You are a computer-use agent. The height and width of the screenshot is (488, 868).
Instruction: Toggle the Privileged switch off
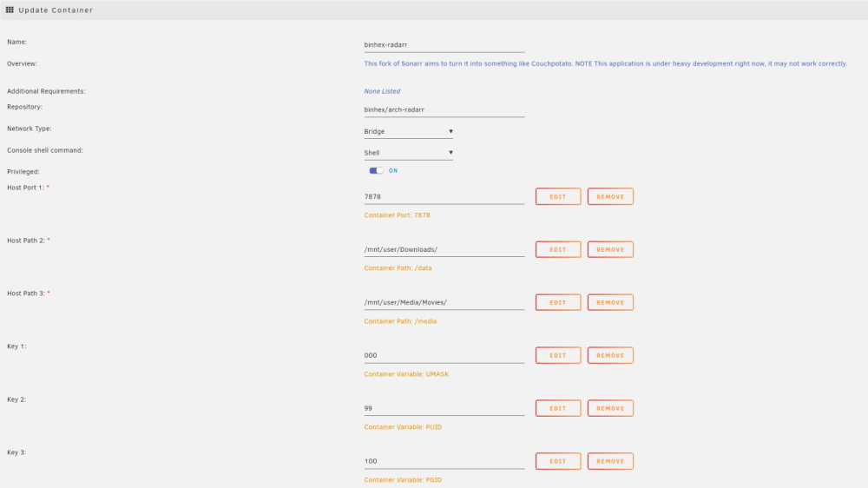point(377,170)
